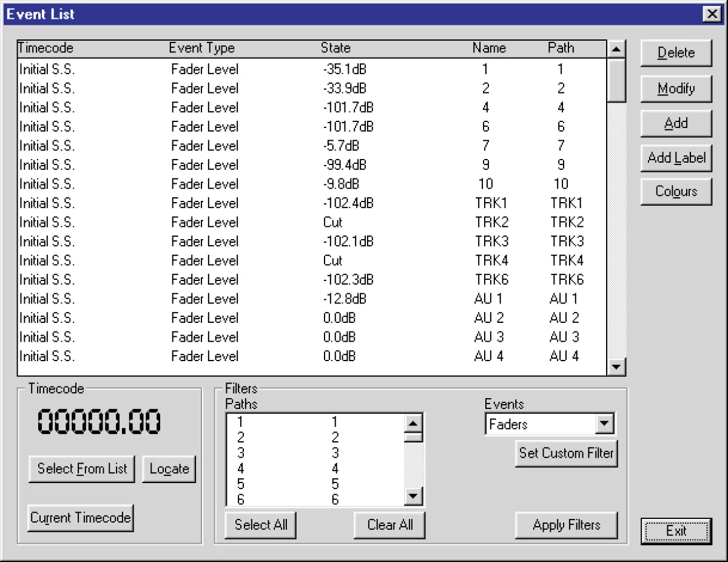Click the Name column header

(489, 49)
